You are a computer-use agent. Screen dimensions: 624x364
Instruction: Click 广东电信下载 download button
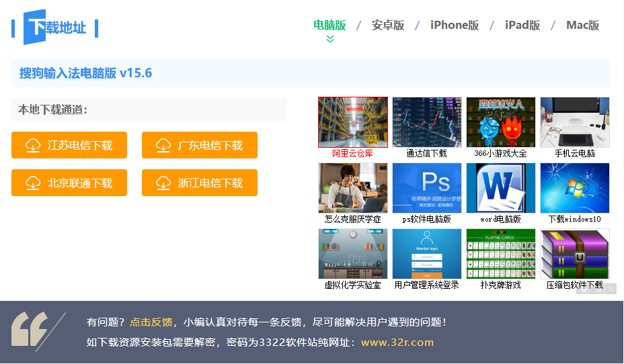pyautogui.click(x=200, y=145)
